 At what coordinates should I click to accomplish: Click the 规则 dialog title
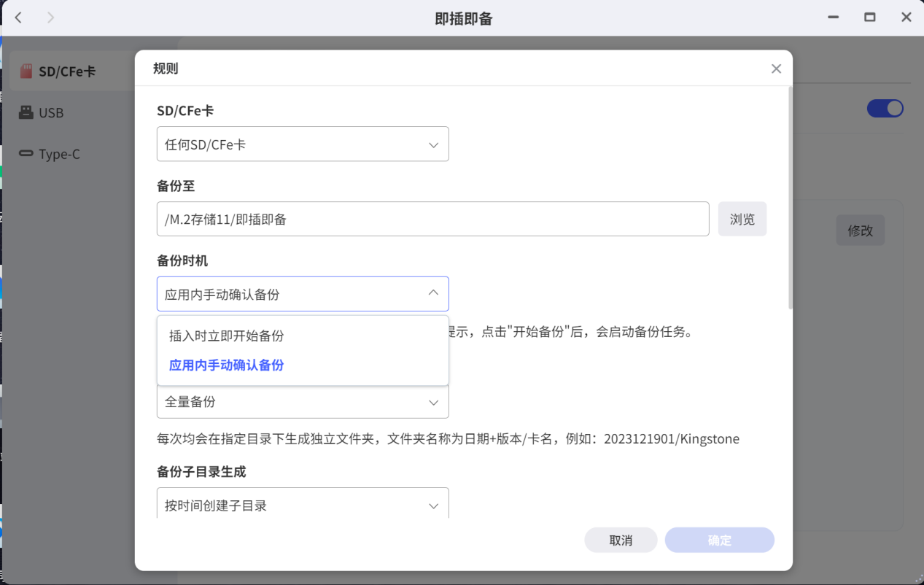pyautogui.click(x=166, y=69)
